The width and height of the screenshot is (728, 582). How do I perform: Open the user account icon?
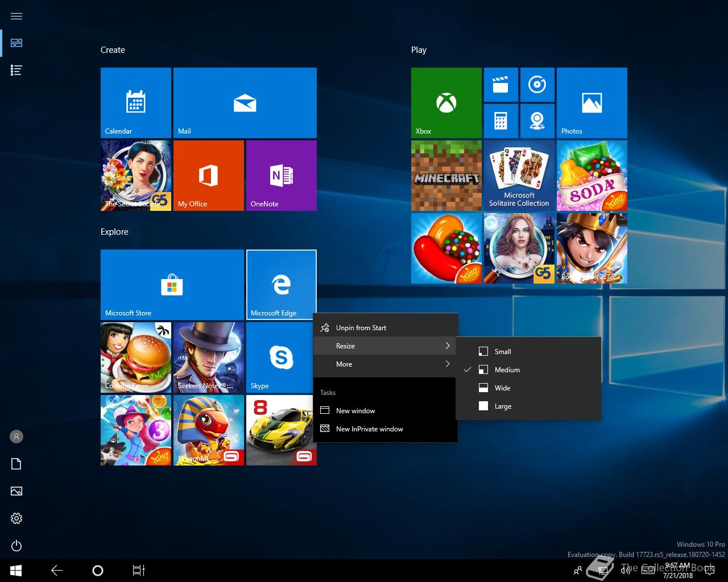(16, 436)
